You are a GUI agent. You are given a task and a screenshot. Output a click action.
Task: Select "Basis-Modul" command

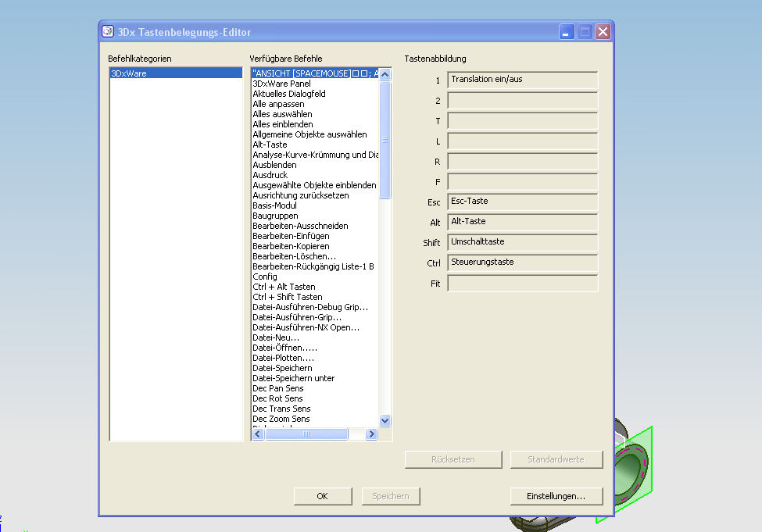tap(314, 205)
